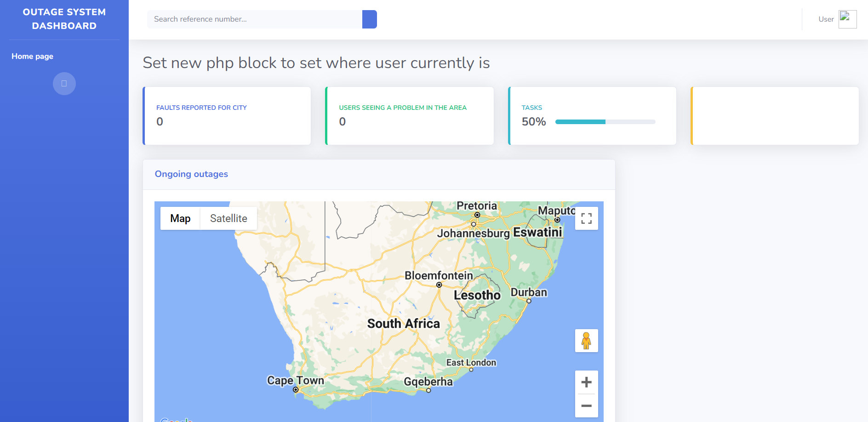
Task: Click the Faults Reported For City card
Action: click(x=227, y=115)
